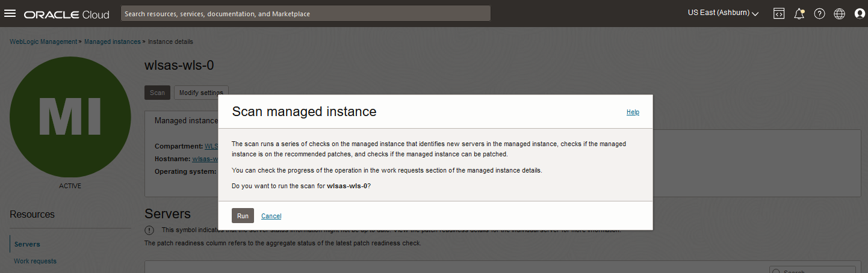Viewport: 868px width, 273px height.
Task: Navigate to Managed instances breadcrumb
Action: (112, 41)
